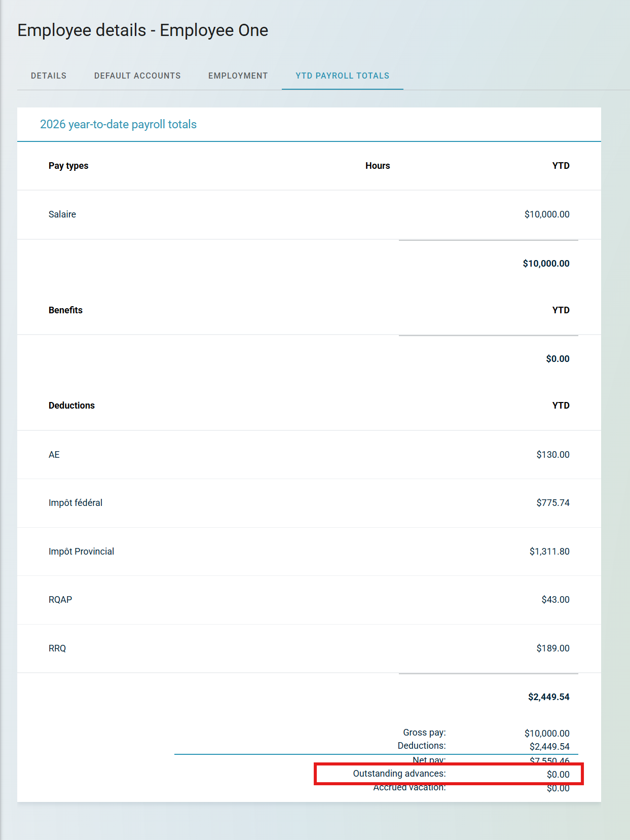Go to the Employment tab
The image size is (630, 840).
[238, 76]
